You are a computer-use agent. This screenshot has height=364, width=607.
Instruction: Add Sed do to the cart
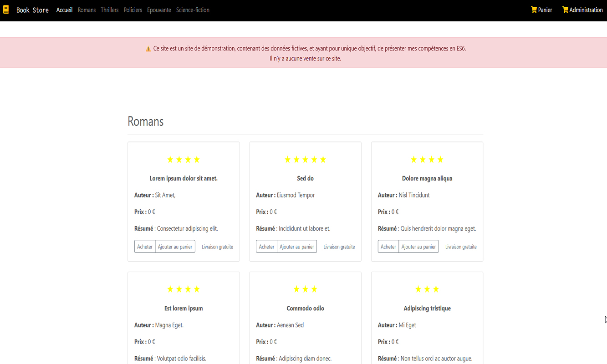(x=296, y=247)
